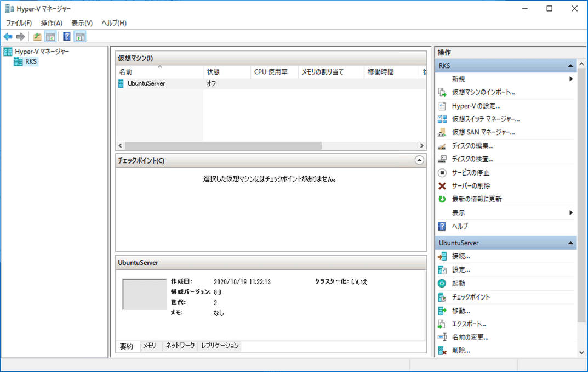The height and width of the screenshot is (372, 588).
Task: Open the ファイル(F) menu
Action: 19,23
